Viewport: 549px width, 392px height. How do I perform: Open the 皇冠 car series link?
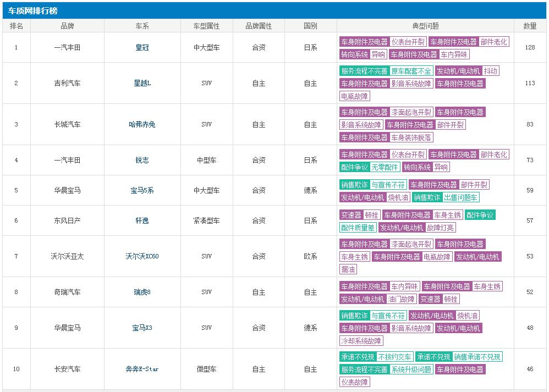pyautogui.click(x=142, y=48)
